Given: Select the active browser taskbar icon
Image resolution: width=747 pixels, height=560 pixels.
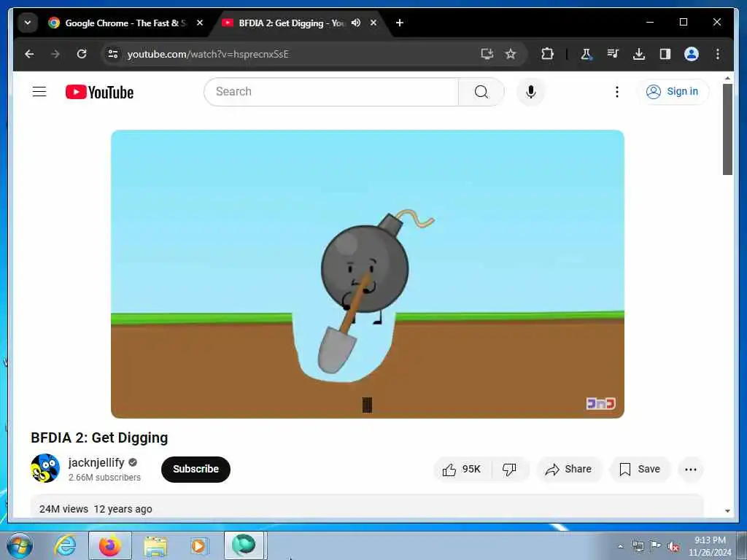Looking at the screenshot, I should click(x=244, y=545).
